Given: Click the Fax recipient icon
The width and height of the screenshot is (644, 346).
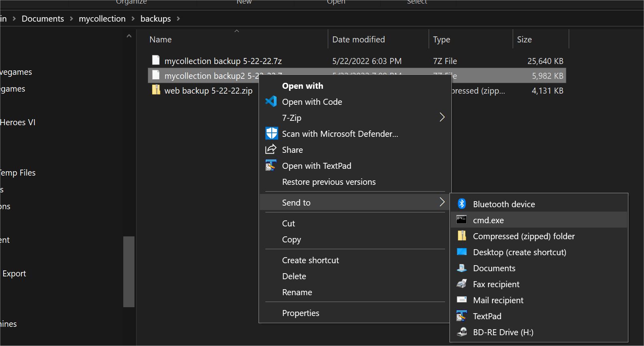Looking at the screenshot, I should (x=461, y=284).
